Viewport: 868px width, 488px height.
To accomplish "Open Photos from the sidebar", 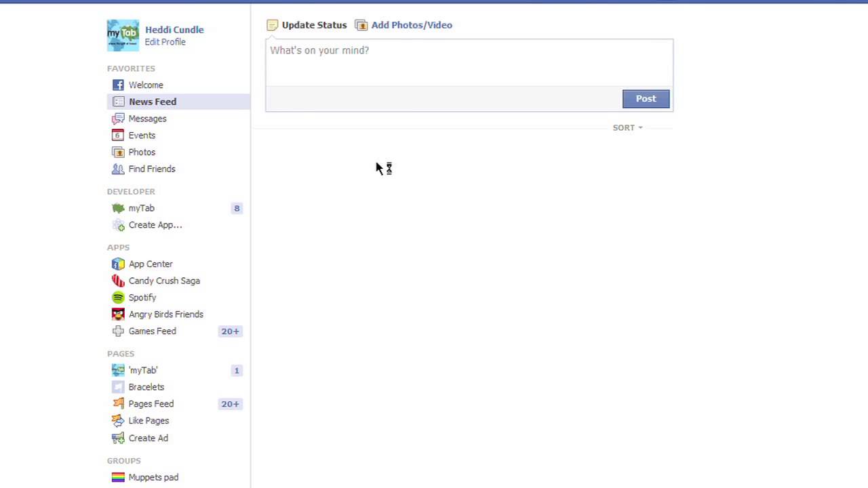I will 142,152.
